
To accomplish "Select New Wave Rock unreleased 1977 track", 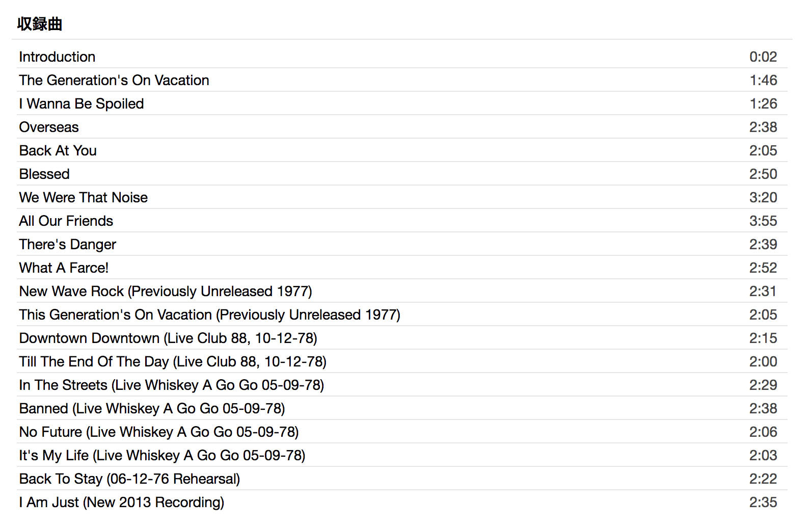I will tap(166, 291).
